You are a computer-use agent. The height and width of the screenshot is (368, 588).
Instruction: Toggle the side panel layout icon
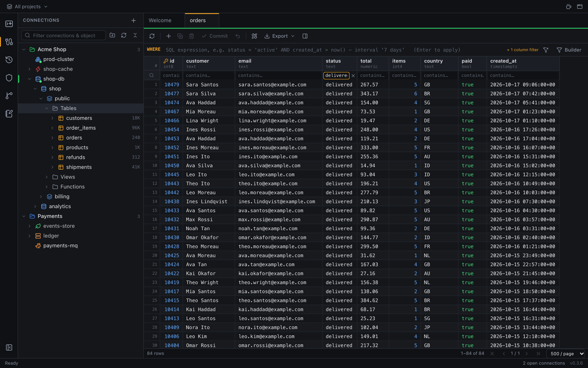tap(305, 36)
